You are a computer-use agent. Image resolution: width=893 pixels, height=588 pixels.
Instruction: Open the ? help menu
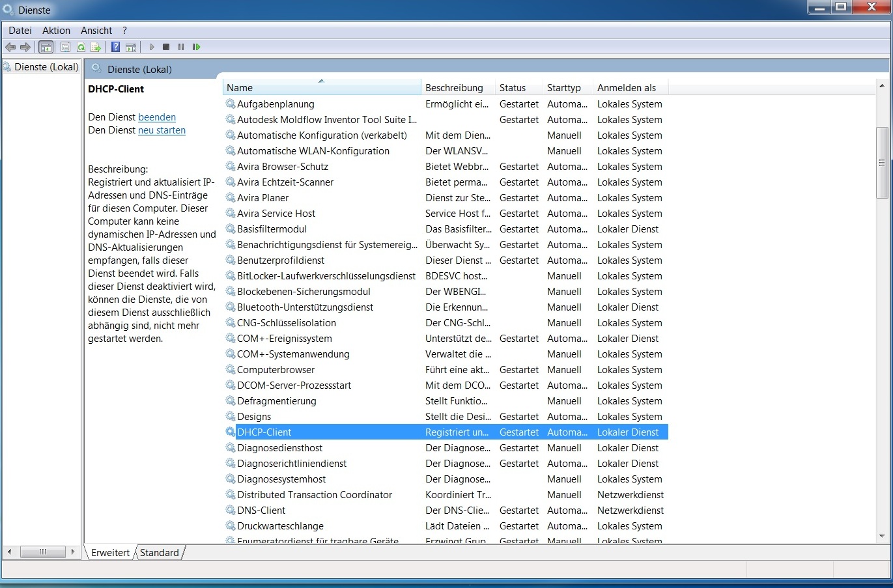[124, 31]
